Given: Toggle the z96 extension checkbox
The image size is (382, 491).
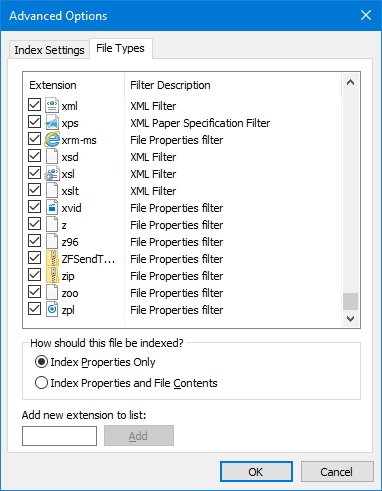Looking at the screenshot, I should [34, 241].
